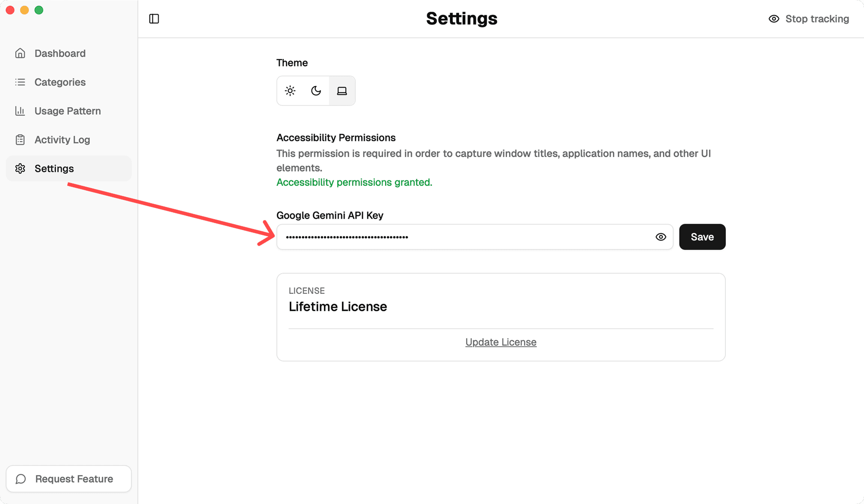864x504 pixels.
Task: Open the Activity Log clipboard icon
Action: tap(21, 139)
